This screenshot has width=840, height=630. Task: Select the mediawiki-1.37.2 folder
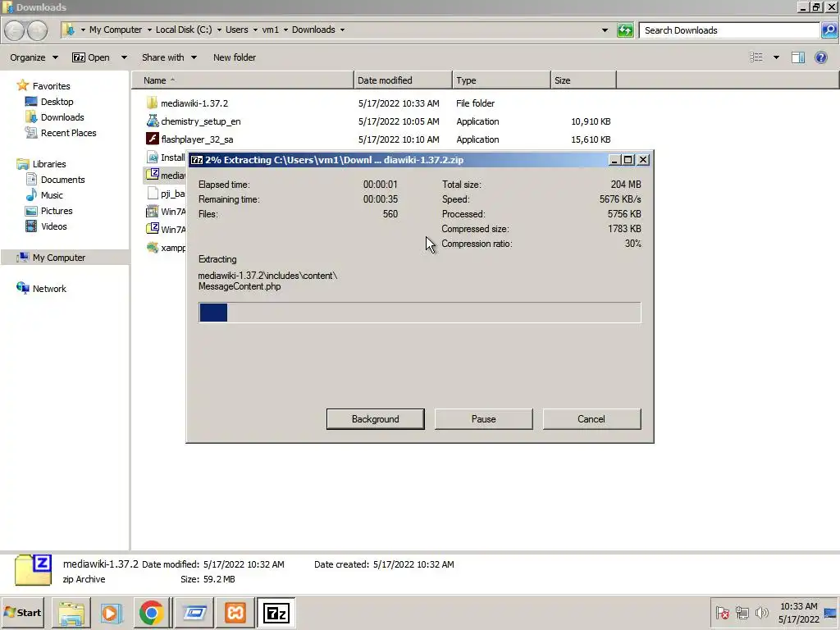(194, 103)
